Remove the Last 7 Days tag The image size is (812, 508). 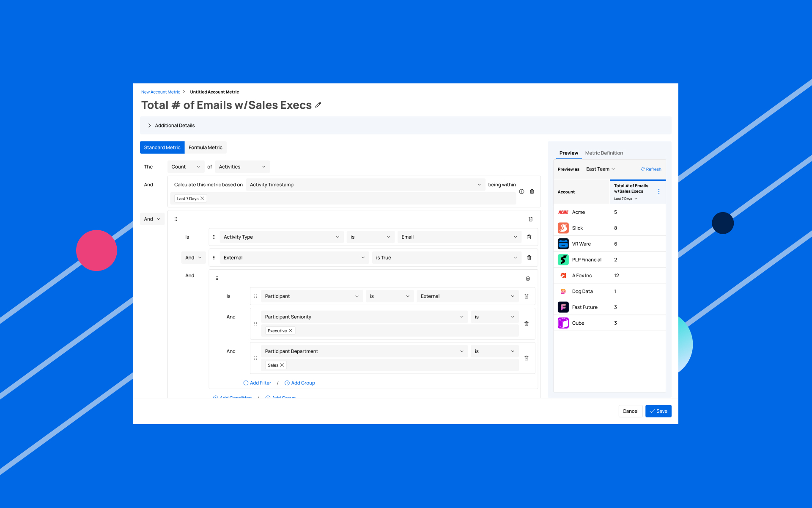(x=202, y=199)
